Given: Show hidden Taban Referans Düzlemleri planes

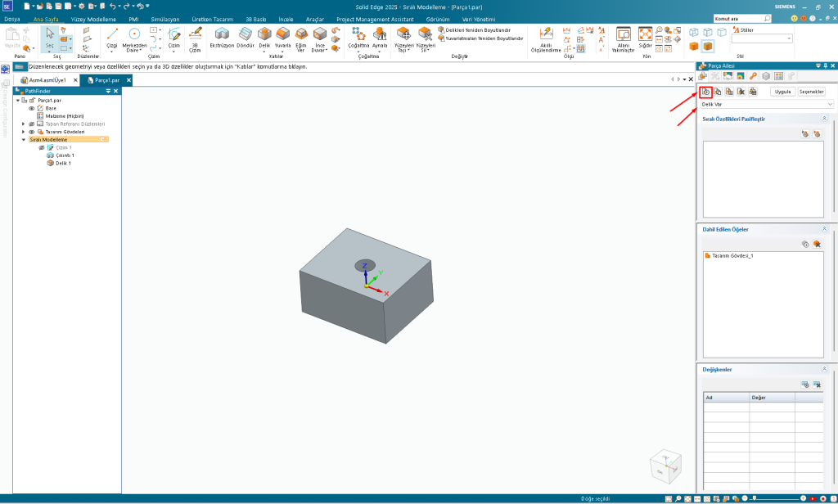Looking at the screenshot, I should [x=32, y=124].
